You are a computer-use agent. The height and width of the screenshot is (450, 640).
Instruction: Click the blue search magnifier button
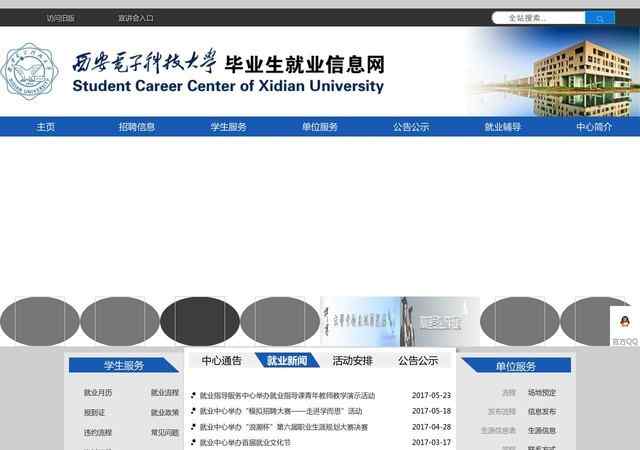600,18
